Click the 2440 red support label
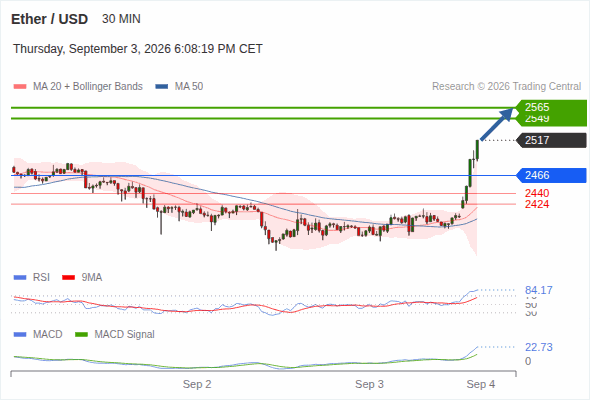The height and width of the screenshot is (400, 590). pyautogui.click(x=537, y=193)
